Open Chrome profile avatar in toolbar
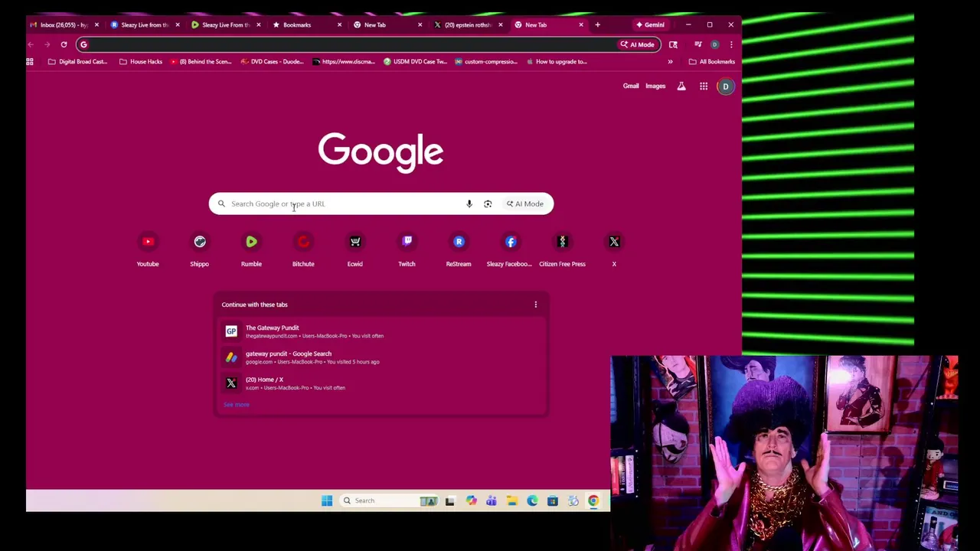The height and width of the screenshot is (551, 980). pos(714,44)
